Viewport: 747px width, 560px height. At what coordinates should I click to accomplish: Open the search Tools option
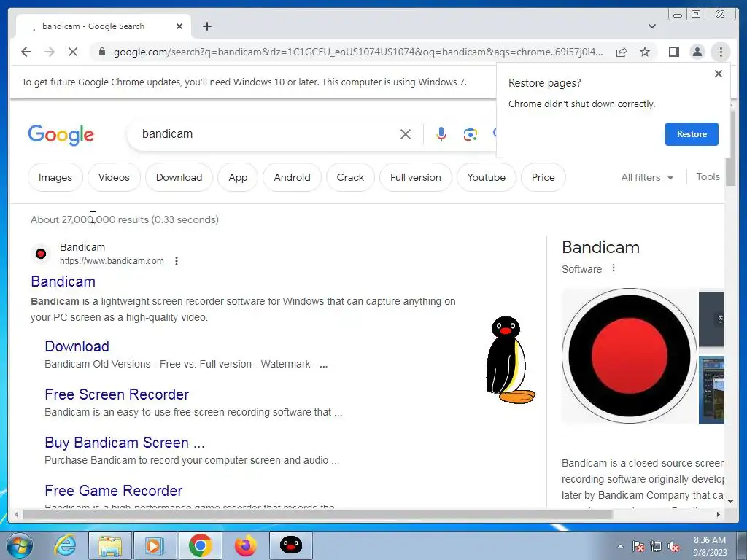[x=708, y=176]
